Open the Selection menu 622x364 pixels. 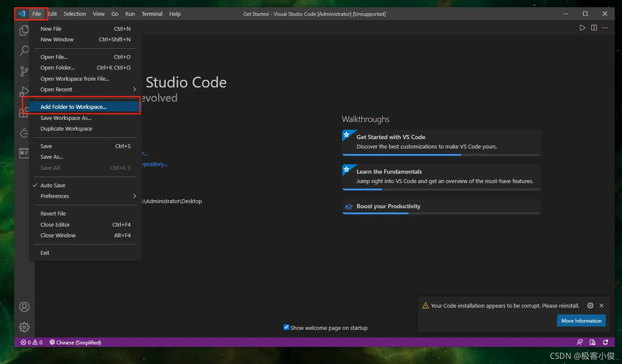pos(75,14)
